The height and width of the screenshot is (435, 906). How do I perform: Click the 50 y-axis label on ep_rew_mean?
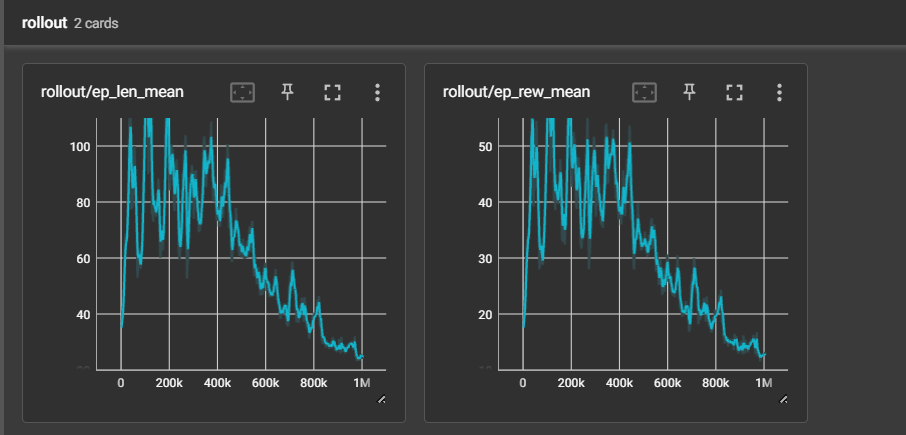(x=484, y=146)
